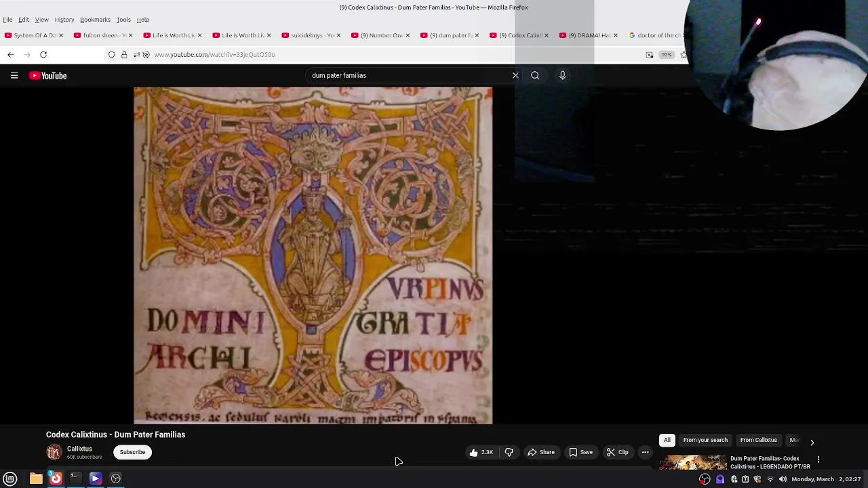Open the suggested video thumbnail in sidebar
The image size is (868, 488).
[692, 462]
